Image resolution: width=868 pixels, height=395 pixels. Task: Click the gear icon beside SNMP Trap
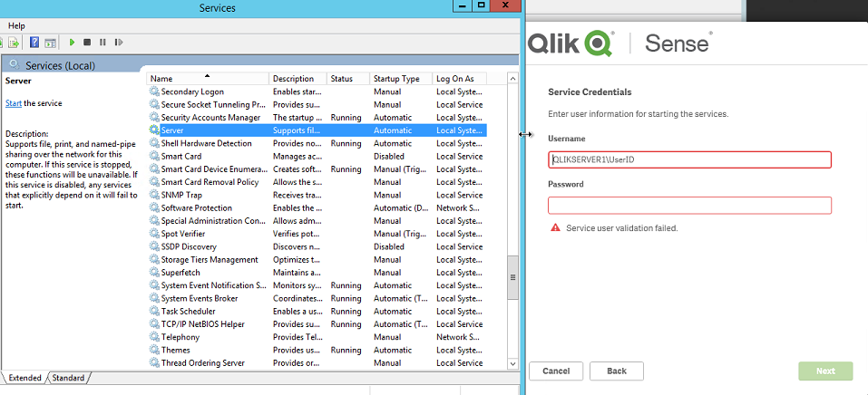(x=154, y=196)
